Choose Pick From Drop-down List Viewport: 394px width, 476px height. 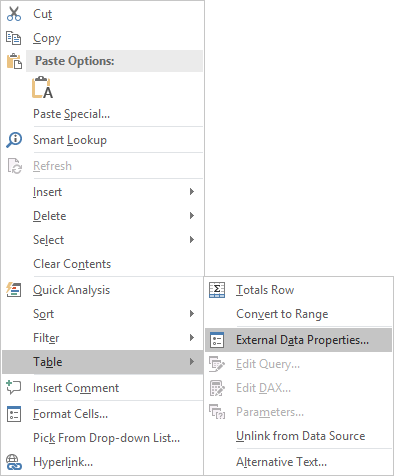point(102,438)
